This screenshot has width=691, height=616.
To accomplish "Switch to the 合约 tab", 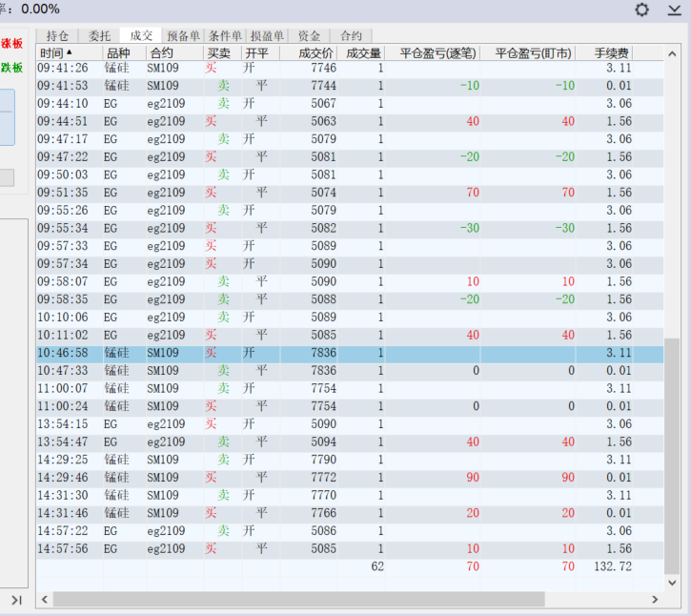I will click(351, 35).
